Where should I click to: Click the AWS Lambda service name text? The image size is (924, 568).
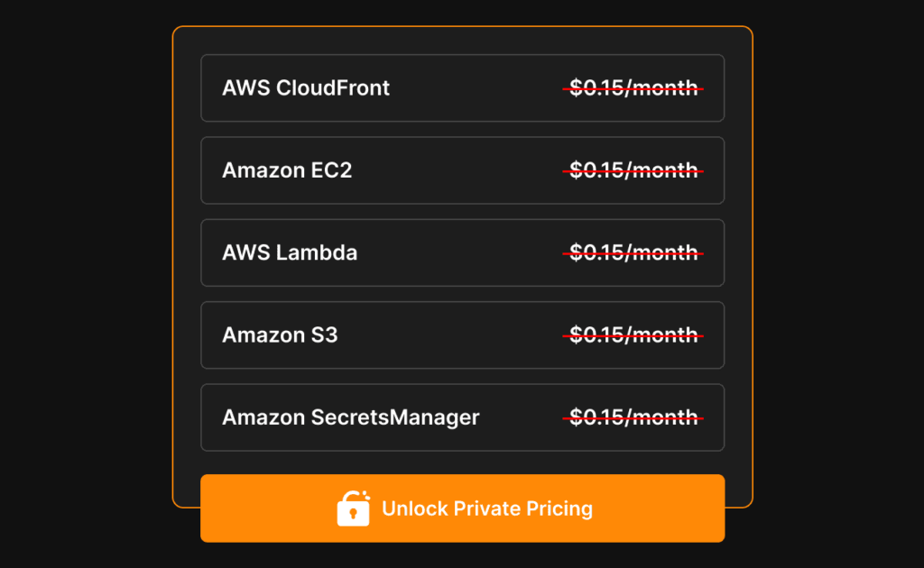point(290,252)
